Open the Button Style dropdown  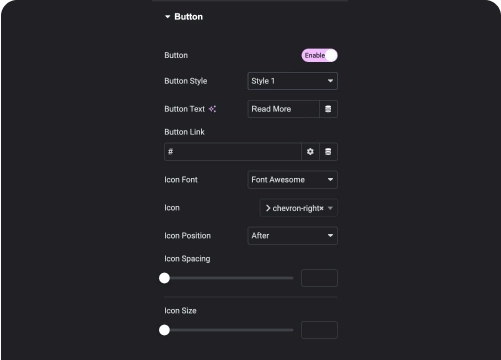[292, 81]
